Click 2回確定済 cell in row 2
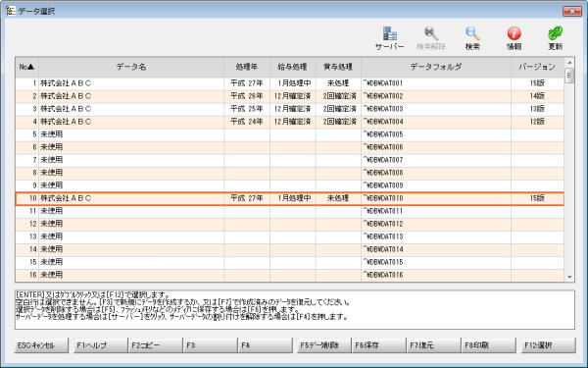Image resolution: width=588 pixels, height=368 pixels. [338, 96]
